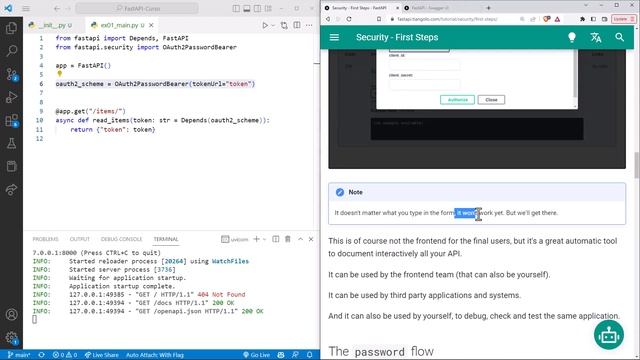Open Customize Layout options

click(x=268, y=8)
